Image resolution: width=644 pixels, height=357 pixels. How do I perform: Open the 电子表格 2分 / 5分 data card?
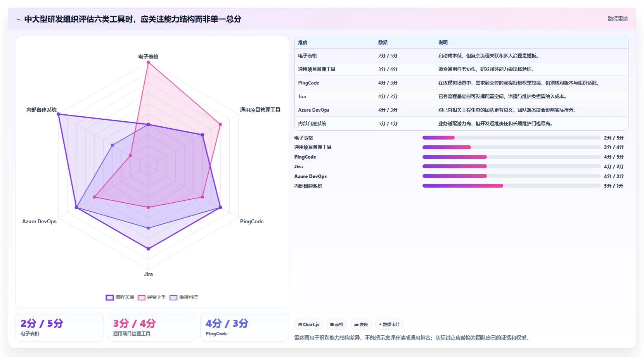click(59, 327)
